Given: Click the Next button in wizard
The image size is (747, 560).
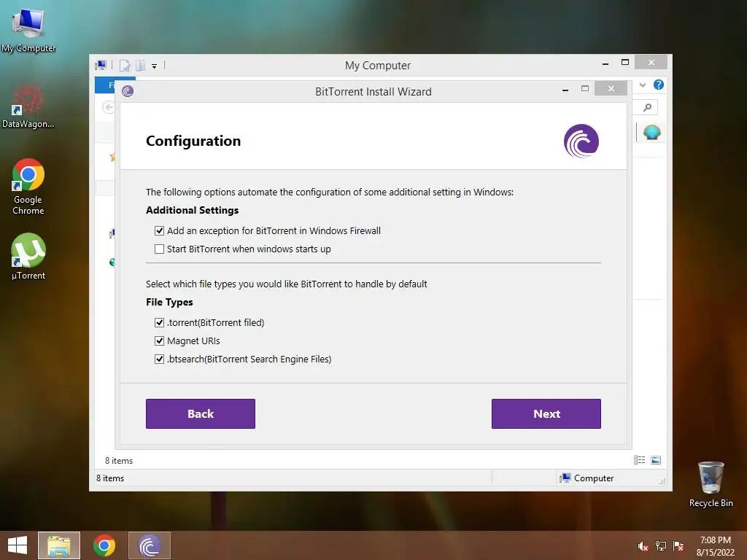Looking at the screenshot, I should click(546, 414).
